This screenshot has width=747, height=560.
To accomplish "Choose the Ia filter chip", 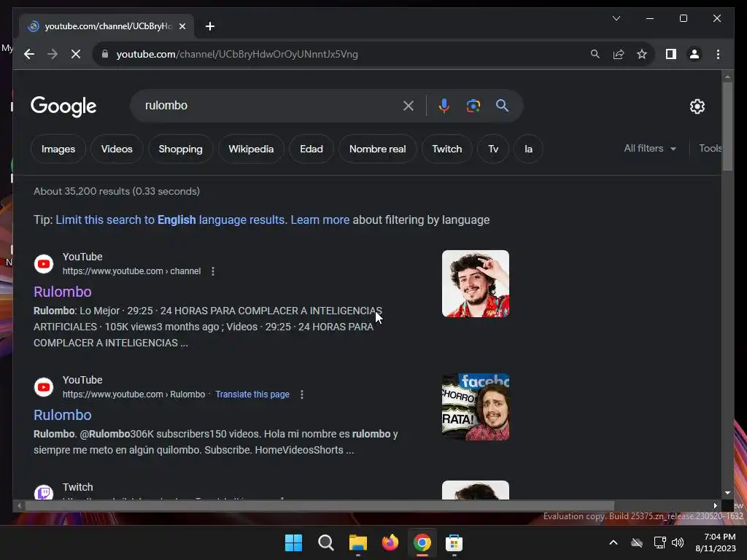I will (x=528, y=149).
